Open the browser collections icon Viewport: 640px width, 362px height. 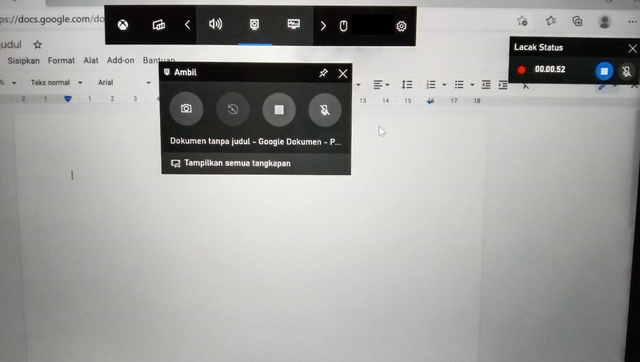point(578,21)
